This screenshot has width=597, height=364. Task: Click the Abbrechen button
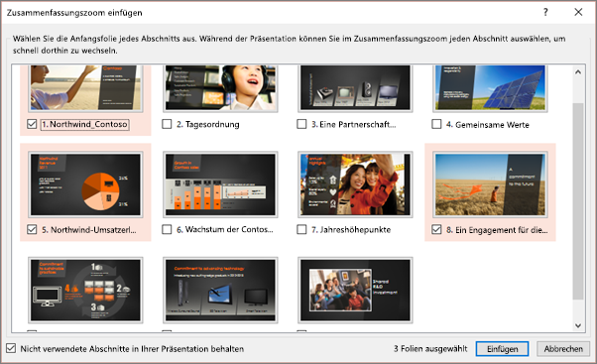563,349
